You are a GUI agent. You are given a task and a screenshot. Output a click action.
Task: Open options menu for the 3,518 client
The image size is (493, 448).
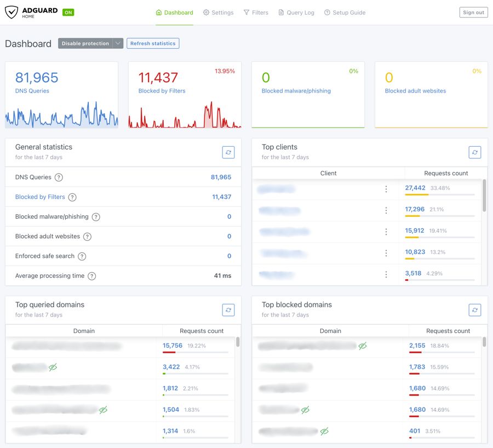[386, 274]
